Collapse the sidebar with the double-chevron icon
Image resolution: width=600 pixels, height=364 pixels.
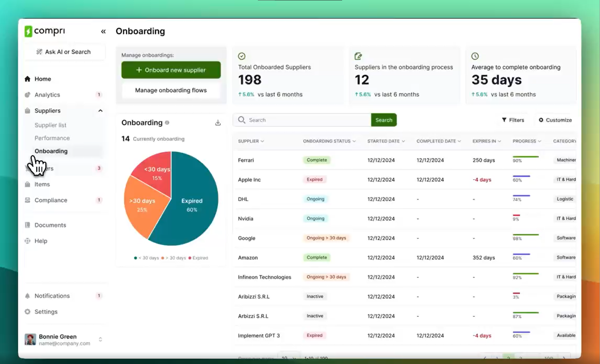point(103,31)
